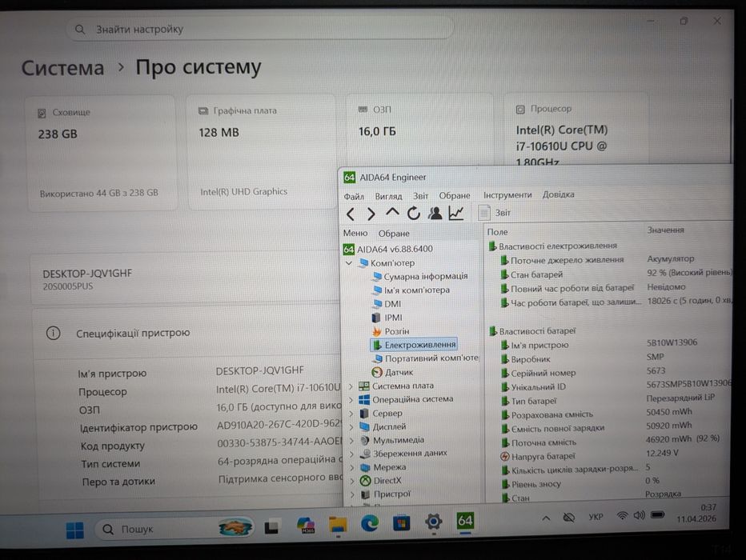This screenshot has width=746, height=560.
Task: Click the УКР language indicator
Action: click(596, 517)
